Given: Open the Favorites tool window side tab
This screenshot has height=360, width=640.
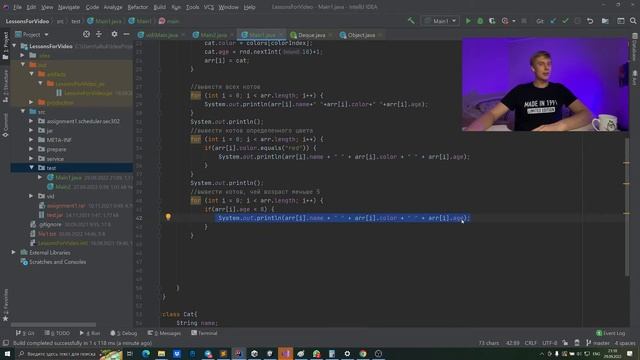Looking at the screenshot, I should tap(5, 304).
